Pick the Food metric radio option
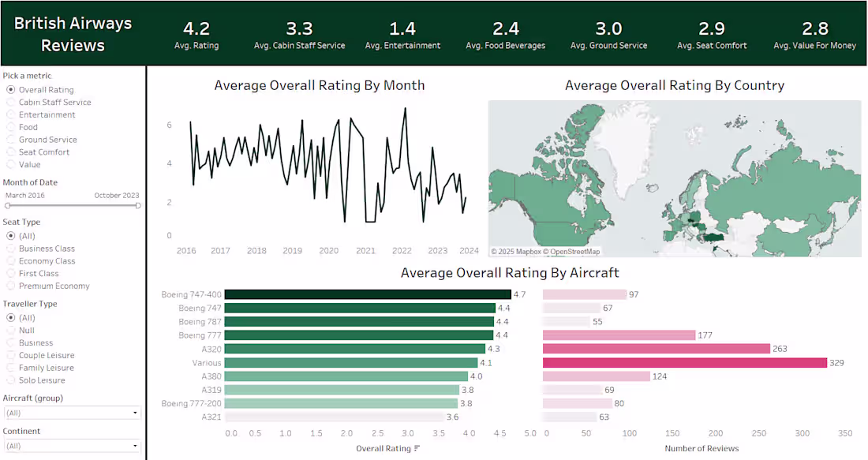Viewport: 868px width, 460px height. coord(10,127)
